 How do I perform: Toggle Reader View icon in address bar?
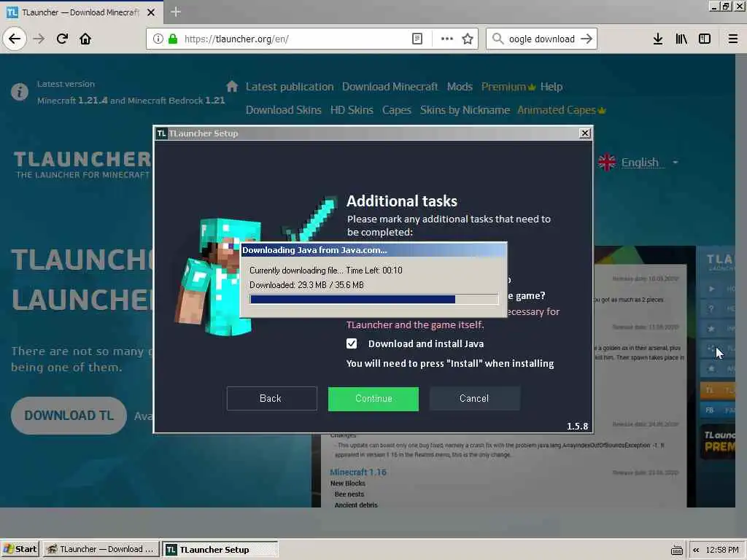(417, 39)
